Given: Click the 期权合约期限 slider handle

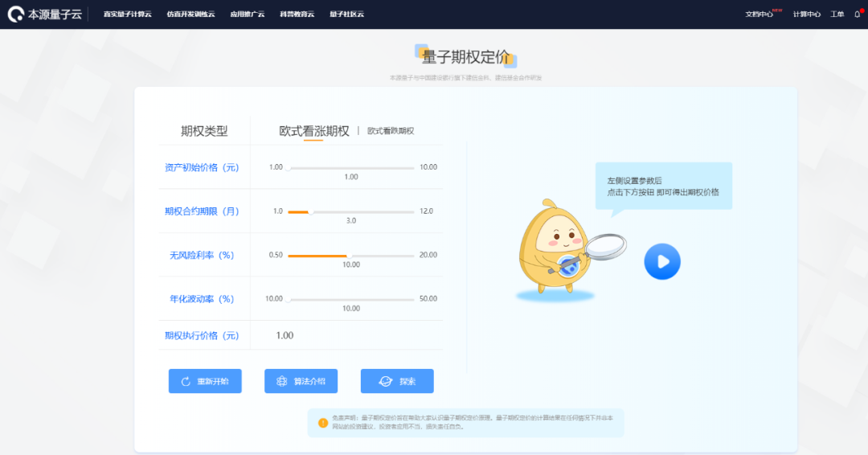Looking at the screenshot, I should [311, 211].
